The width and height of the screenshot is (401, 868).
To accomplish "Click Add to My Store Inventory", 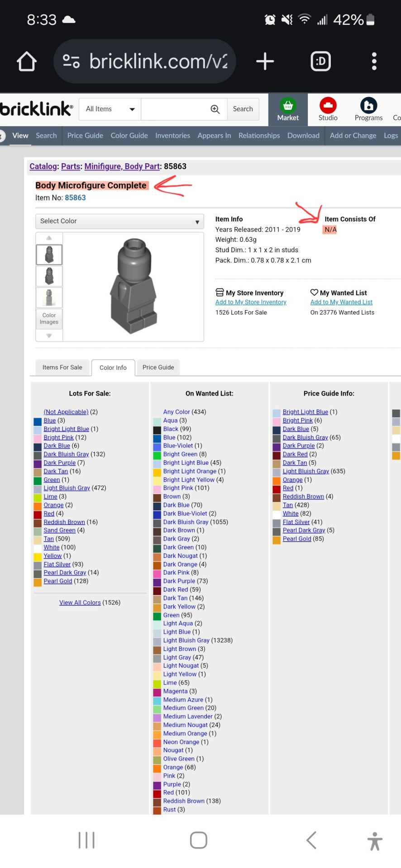I will point(251,302).
